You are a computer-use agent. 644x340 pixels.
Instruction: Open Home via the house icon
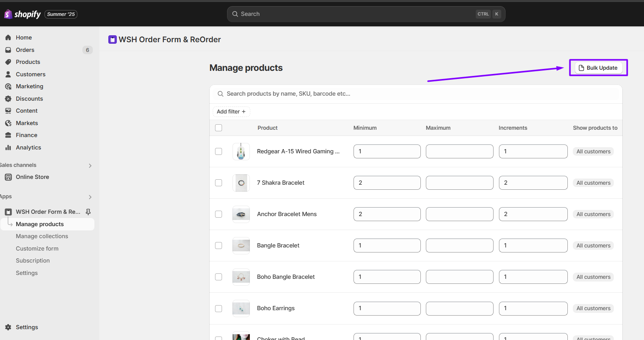coord(8,38)
